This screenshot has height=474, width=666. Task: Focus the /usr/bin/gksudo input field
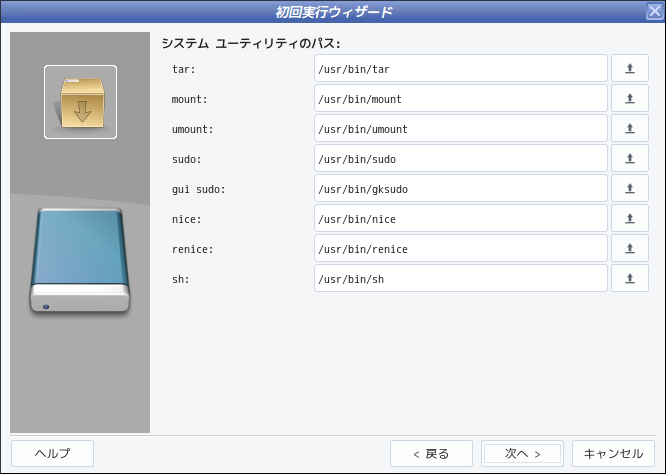(460, 188)
